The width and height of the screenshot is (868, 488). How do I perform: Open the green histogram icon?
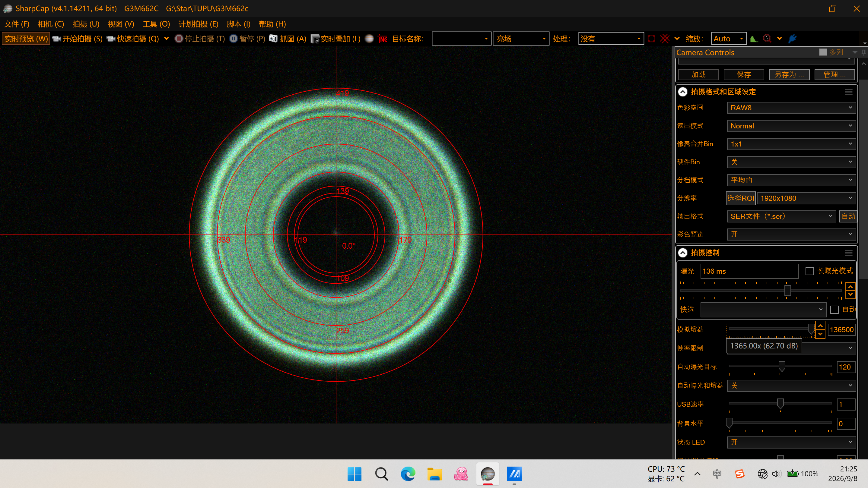tap(754, 39)
